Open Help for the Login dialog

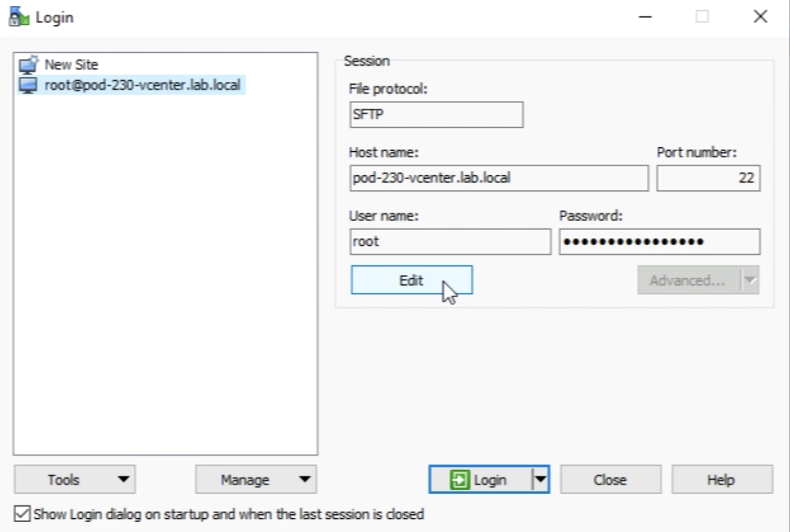pyautogui.click(x=722, y=480)
